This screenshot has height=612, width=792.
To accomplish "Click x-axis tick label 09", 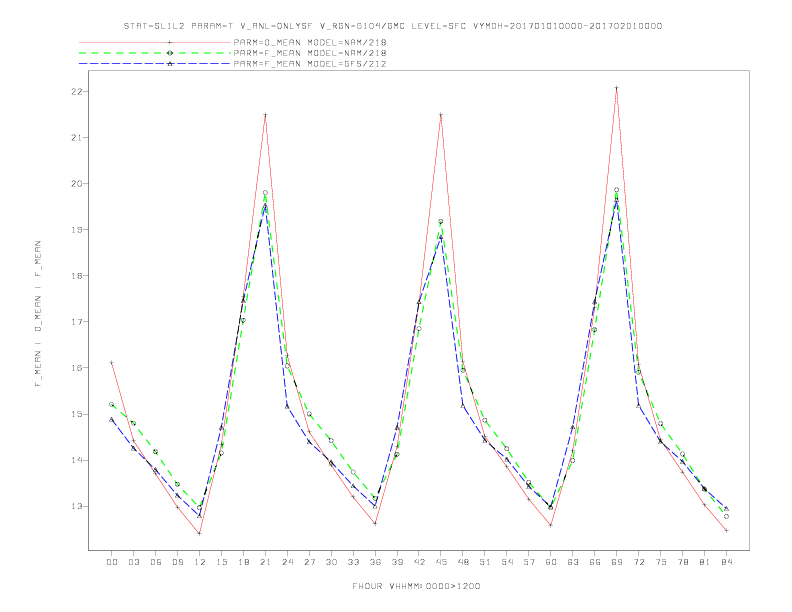I will (x=177, y=562).
